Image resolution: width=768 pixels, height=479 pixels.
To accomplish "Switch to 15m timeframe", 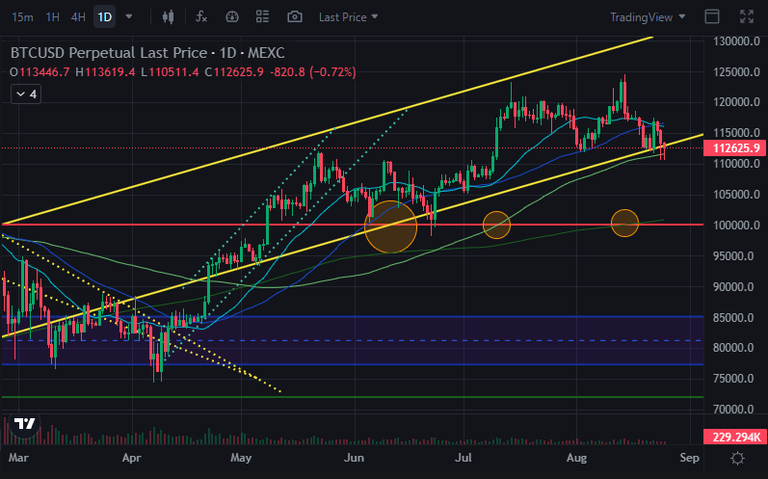I will pos(23,17).
